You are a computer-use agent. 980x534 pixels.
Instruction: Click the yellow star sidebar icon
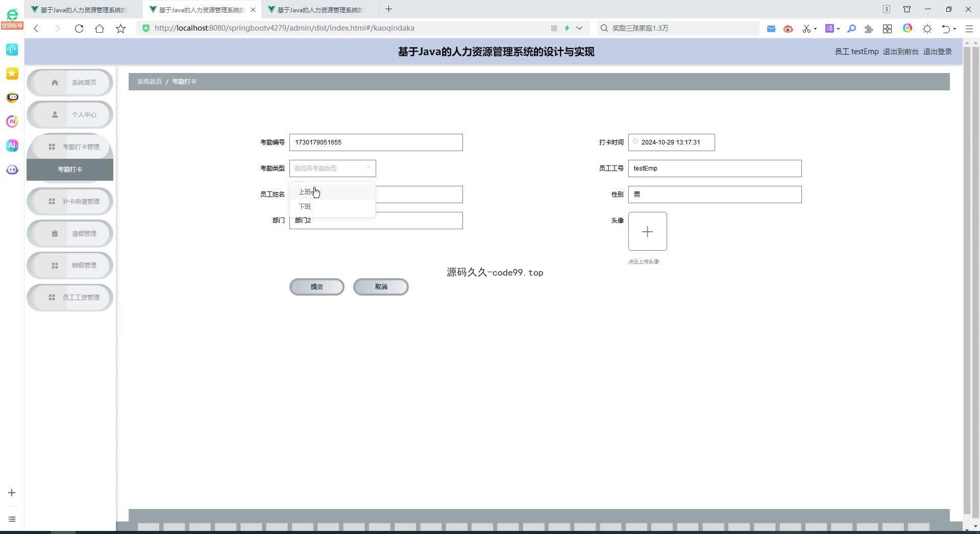tap(12, 74)
